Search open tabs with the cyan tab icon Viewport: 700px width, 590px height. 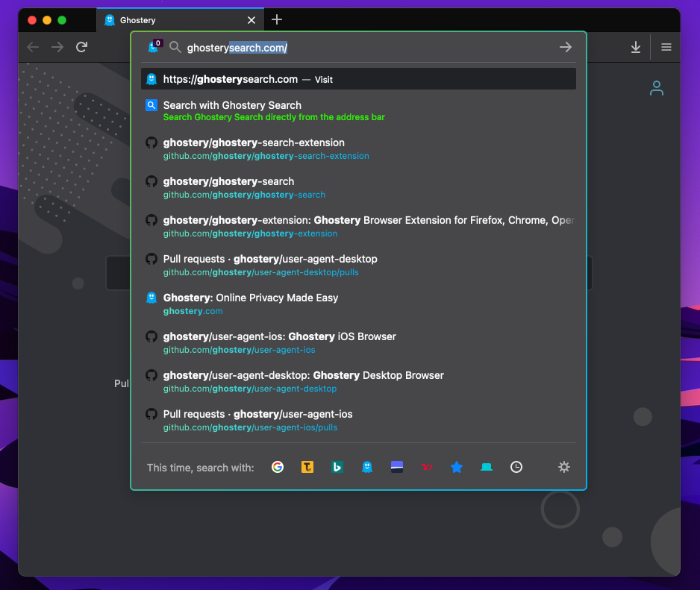click(487, 467)
